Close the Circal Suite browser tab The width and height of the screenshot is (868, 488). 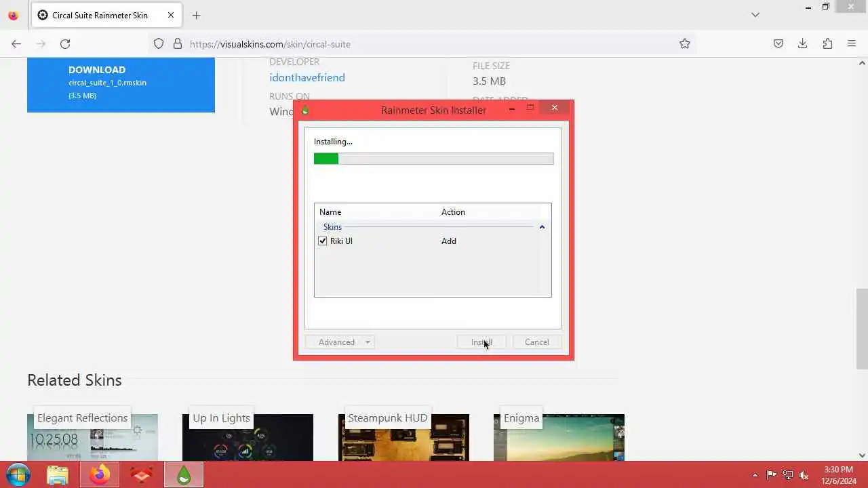170,15
